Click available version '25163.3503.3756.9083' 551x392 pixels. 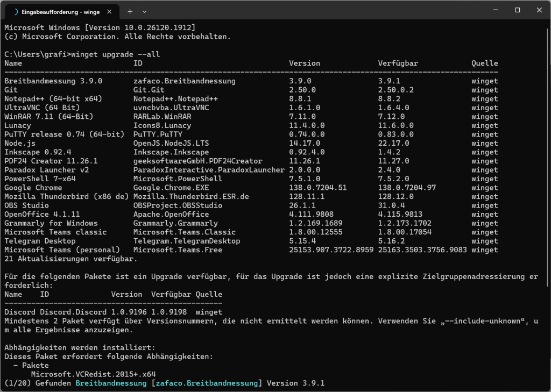tap(422, 250)
